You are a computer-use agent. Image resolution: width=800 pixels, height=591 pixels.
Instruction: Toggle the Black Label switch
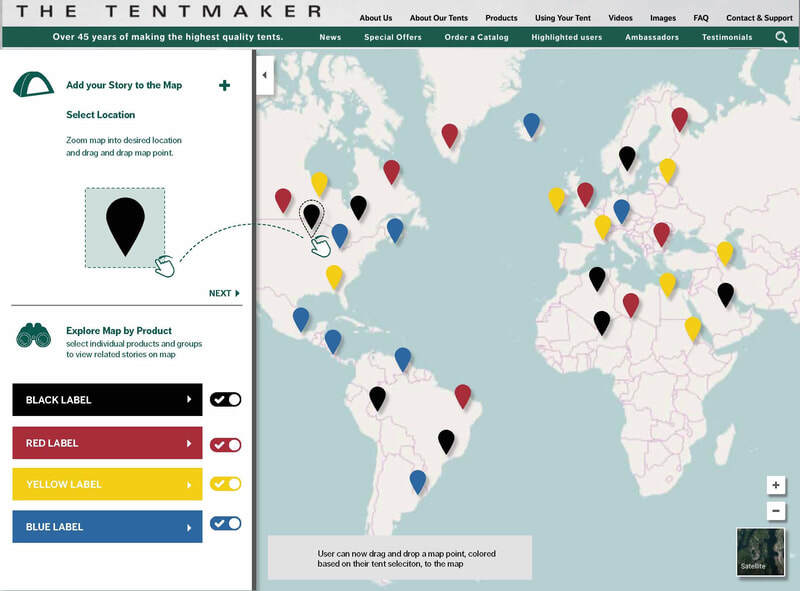[x=226, y=400]
